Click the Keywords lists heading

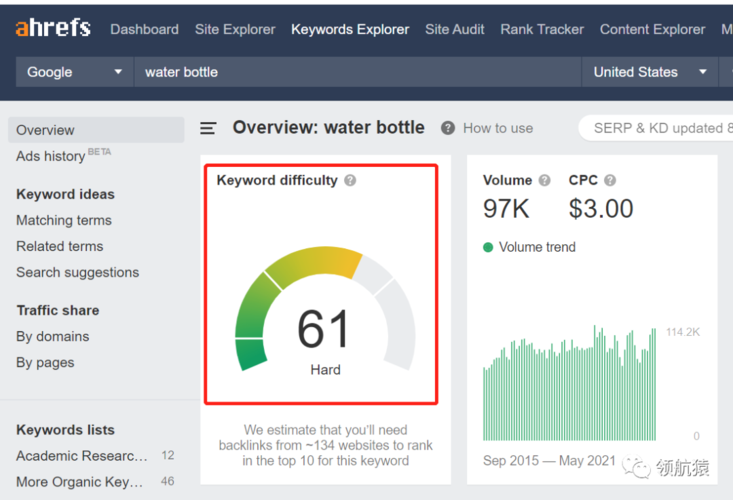pos(65,429)
